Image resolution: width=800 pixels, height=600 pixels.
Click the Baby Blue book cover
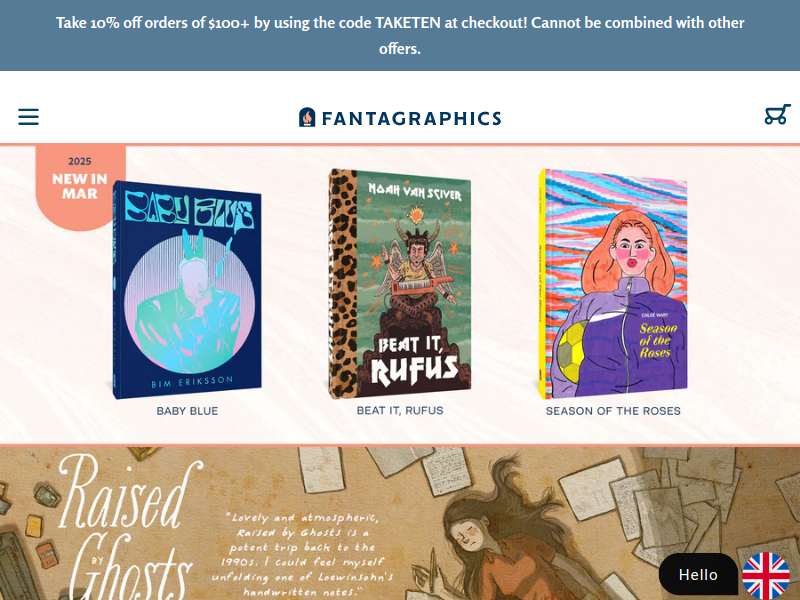[187, 289]
